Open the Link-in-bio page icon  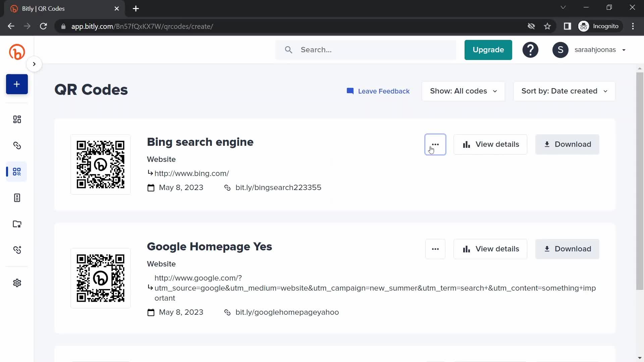click(17, 198)
